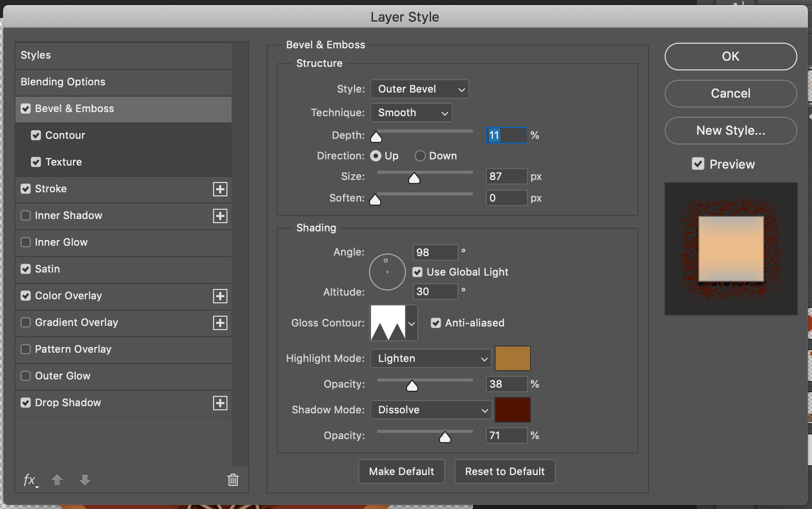Viewport: 812px width, 509px height.
Task: Open the fx effects menu icon
Action: point(30,480)
